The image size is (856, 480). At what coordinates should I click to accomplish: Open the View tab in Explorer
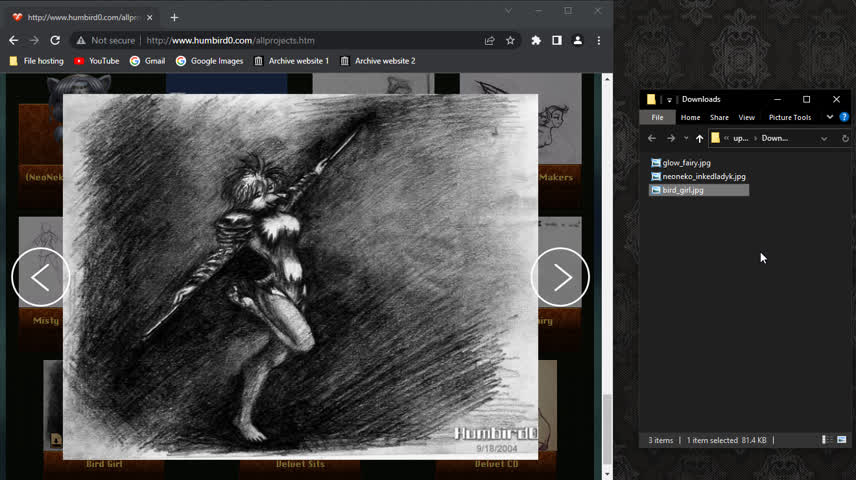click(746, 117)
